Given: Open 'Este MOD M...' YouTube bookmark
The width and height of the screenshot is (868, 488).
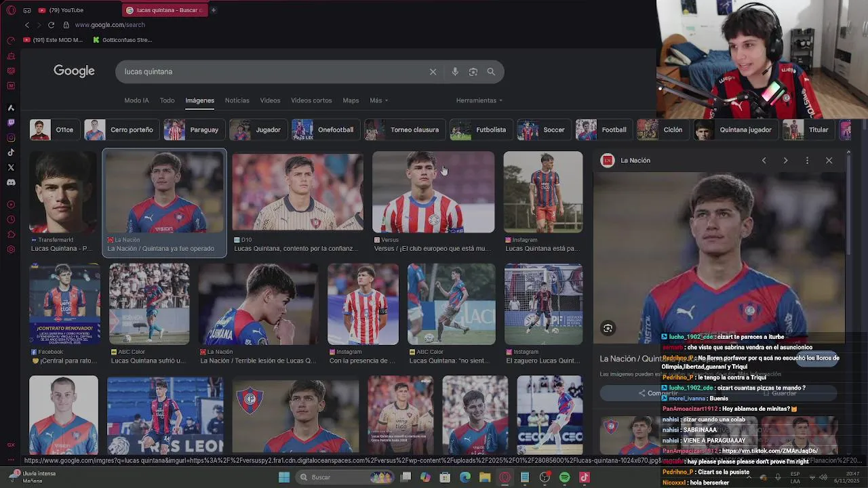Looking at the screenshot, I should 53,40.
